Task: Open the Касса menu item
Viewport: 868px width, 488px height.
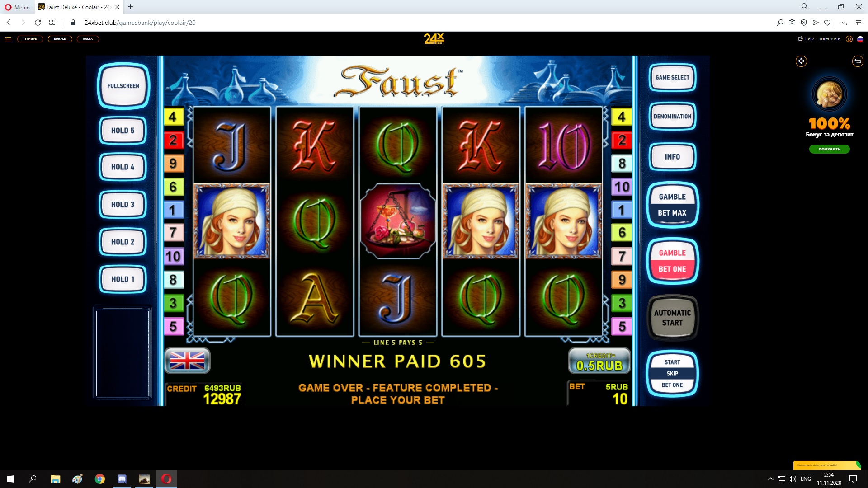Action: pos(88,39)
